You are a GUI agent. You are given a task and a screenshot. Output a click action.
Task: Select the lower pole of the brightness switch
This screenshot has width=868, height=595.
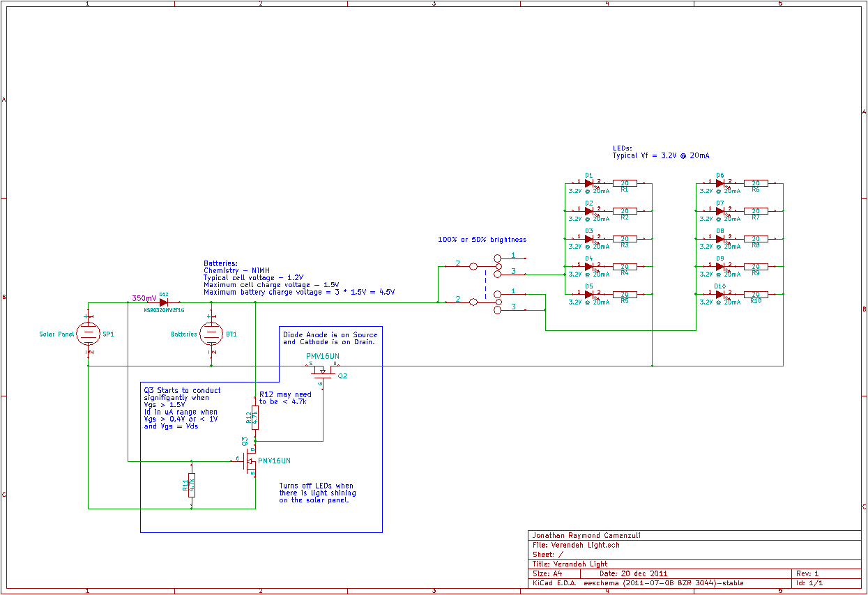pyautogui.click(x=484, y=302)
